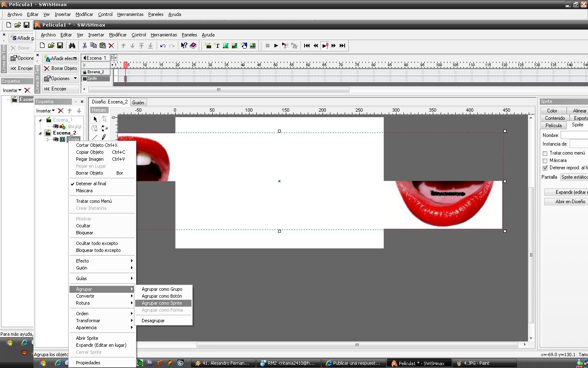Jump to first frame with rewind-to-start button

tap(307, 45)
